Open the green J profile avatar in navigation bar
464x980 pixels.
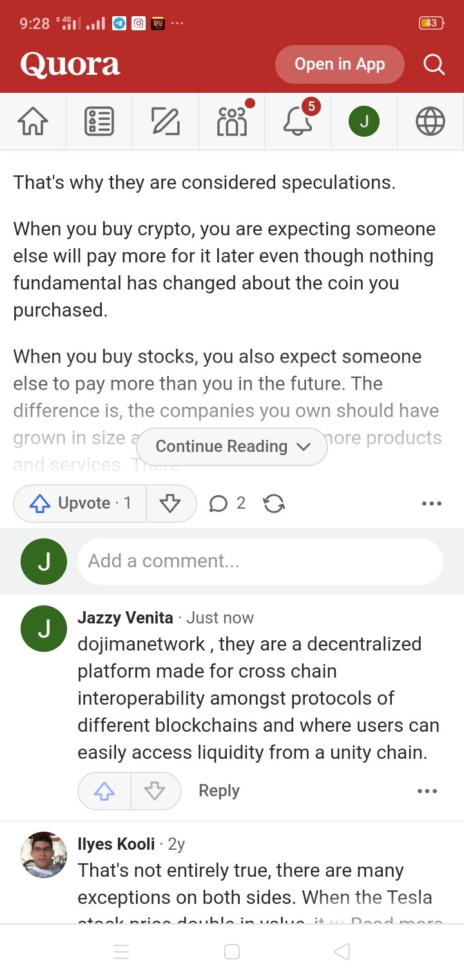coord(364,121)
